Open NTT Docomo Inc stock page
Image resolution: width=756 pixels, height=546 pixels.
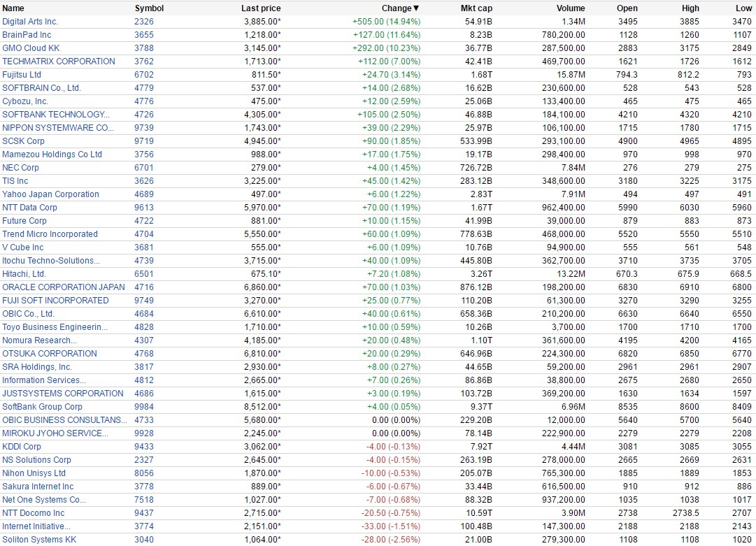coord(33,513)
